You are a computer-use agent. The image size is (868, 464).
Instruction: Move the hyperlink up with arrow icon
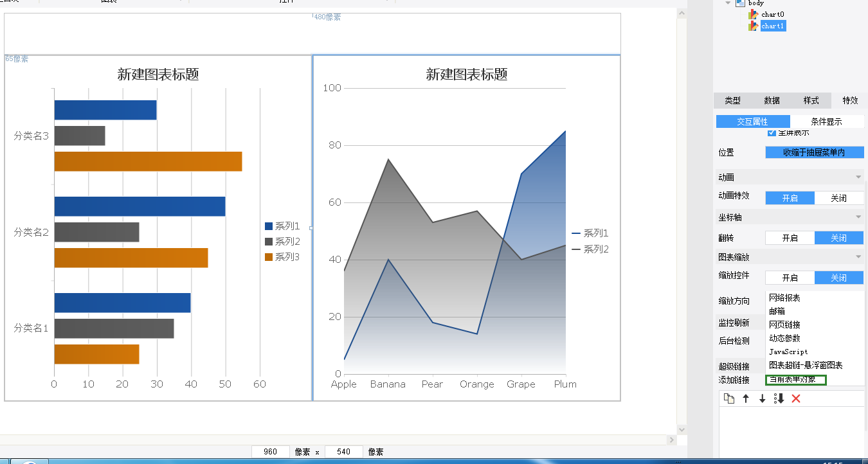point(746,398)
